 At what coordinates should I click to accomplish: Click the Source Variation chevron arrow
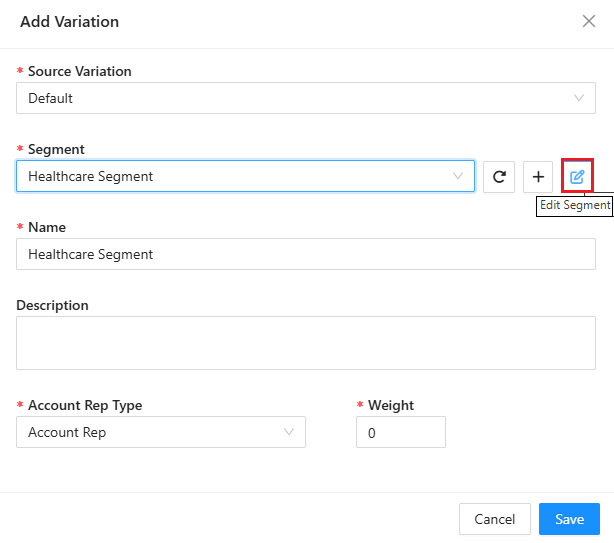pyautogui.click(x=579, y=98)
